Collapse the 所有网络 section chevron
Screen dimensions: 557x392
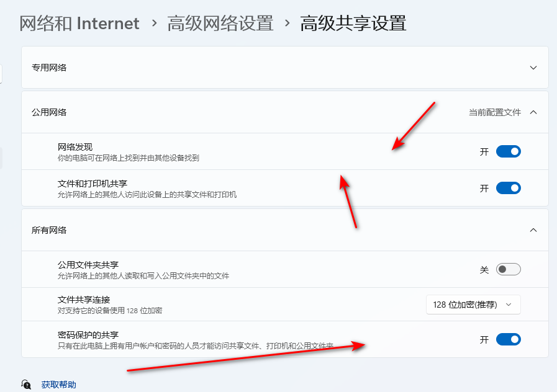click(x=533, y=230)
